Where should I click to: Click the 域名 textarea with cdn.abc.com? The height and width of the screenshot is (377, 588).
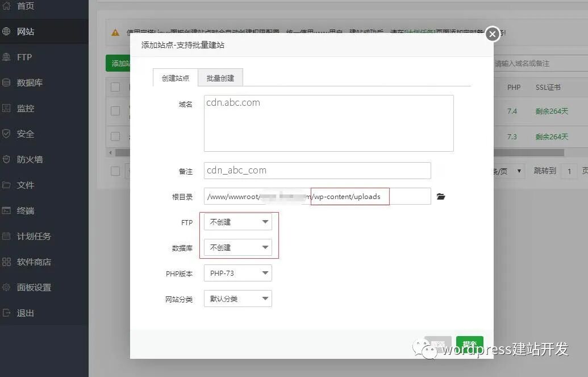pyautogui.click(x=329, y=123)
